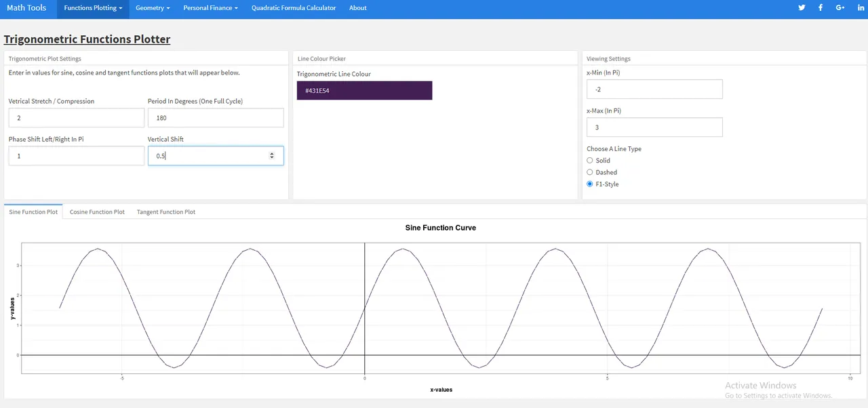Open the About page
Screen dimensions: 868x408
[358, 8]
